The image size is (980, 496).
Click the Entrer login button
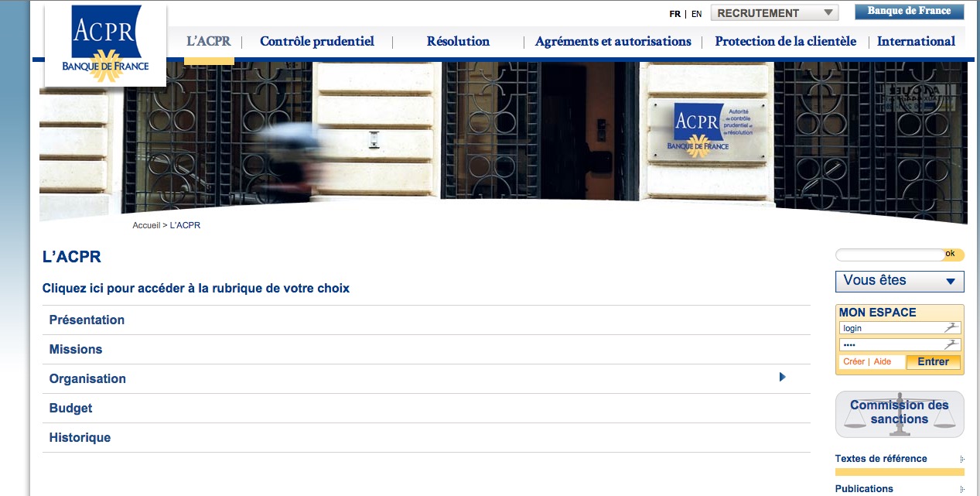(x=933, y=361)
